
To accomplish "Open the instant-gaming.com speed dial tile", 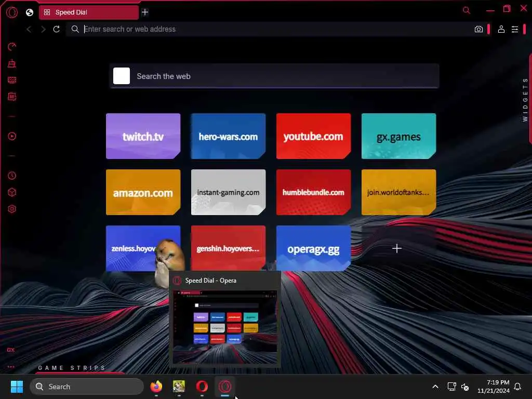I will 229,192.
